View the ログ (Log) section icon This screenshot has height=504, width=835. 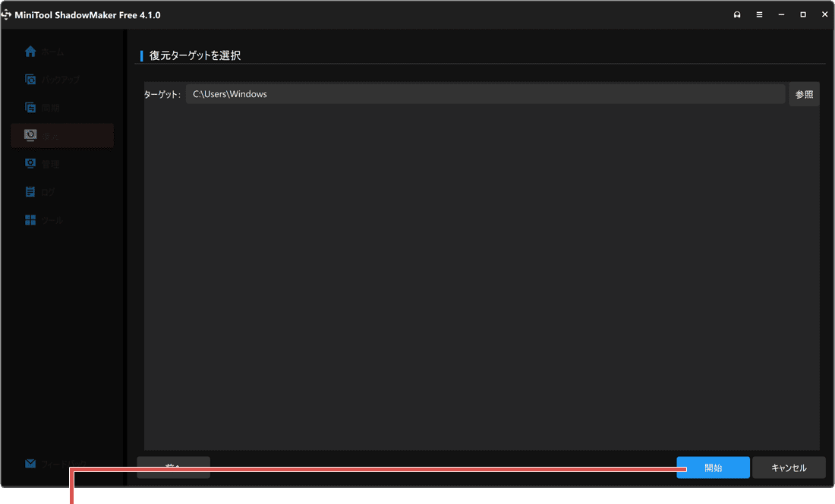tap(30, 191)
